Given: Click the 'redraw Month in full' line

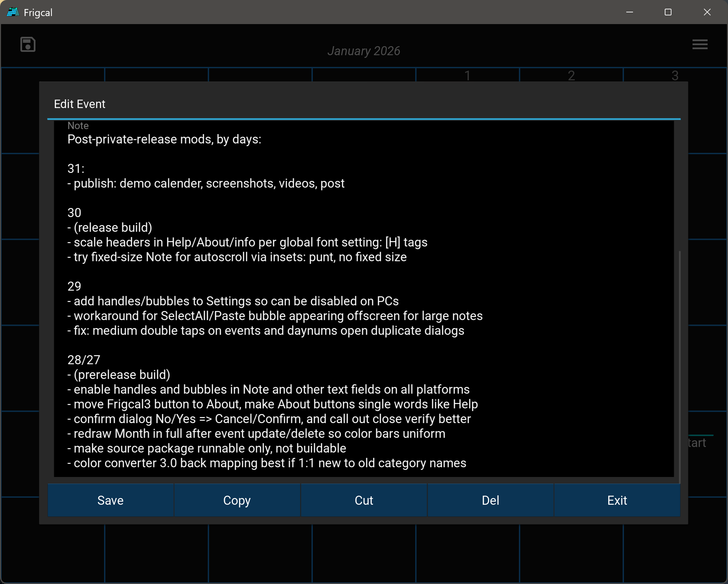Looking at the screenshot, I should tap(256, 434).
